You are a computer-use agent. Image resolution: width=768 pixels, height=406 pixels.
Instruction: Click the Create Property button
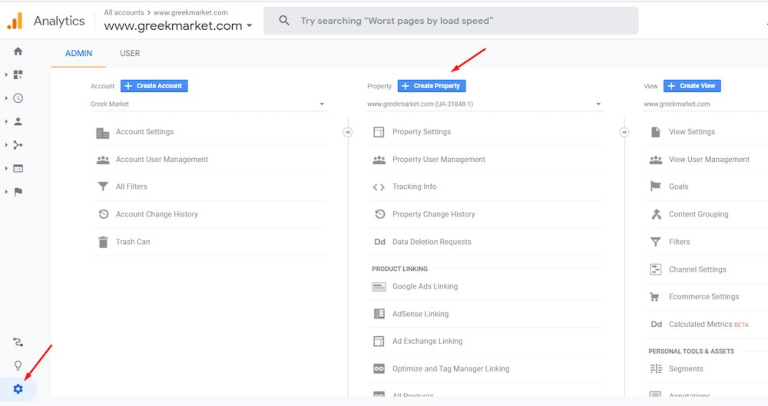(x=431, y=86)
